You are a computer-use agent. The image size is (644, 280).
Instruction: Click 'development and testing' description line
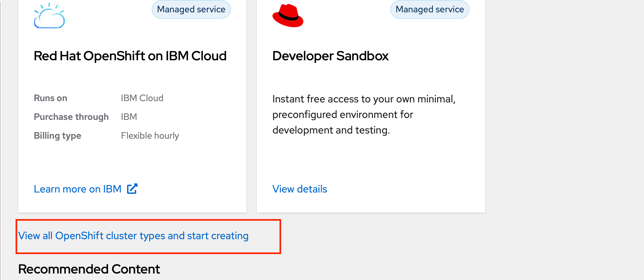[x=331, y=130]
